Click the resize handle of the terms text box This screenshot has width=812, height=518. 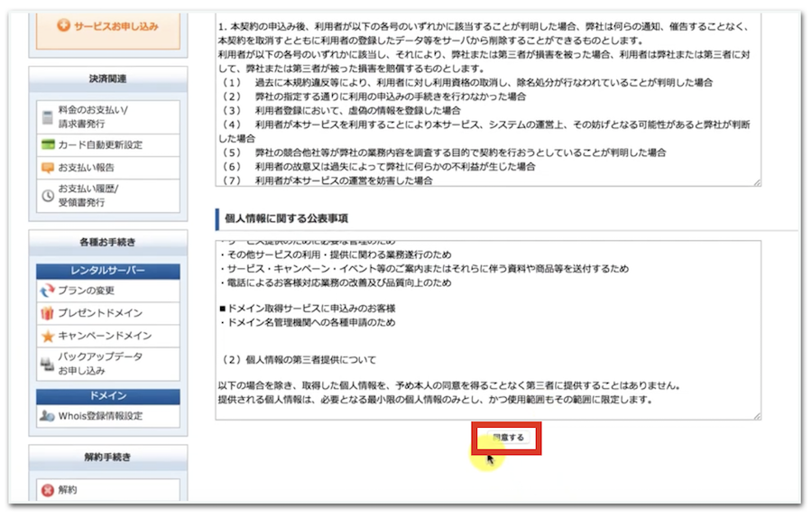[x=756, y=182]
